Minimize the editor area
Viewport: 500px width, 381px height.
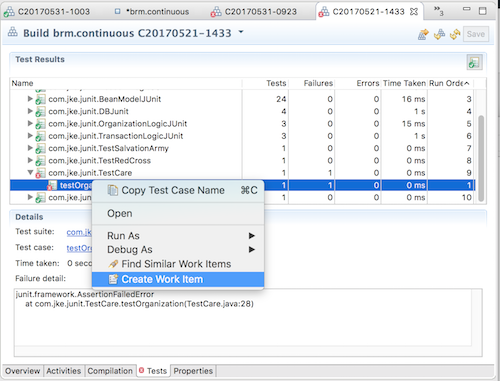pyautogui.click(x=467, y=9)
